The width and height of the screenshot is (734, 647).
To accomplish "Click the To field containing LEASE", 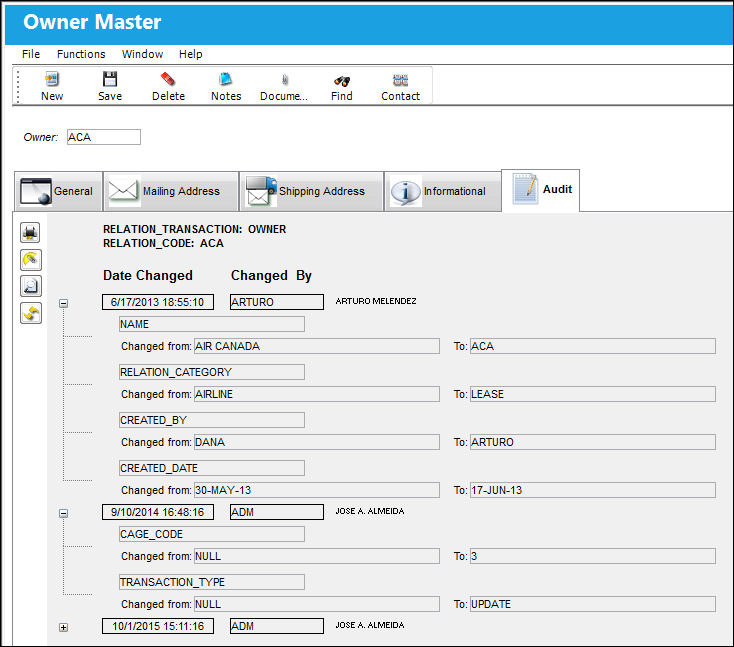I will coord(593,394).
